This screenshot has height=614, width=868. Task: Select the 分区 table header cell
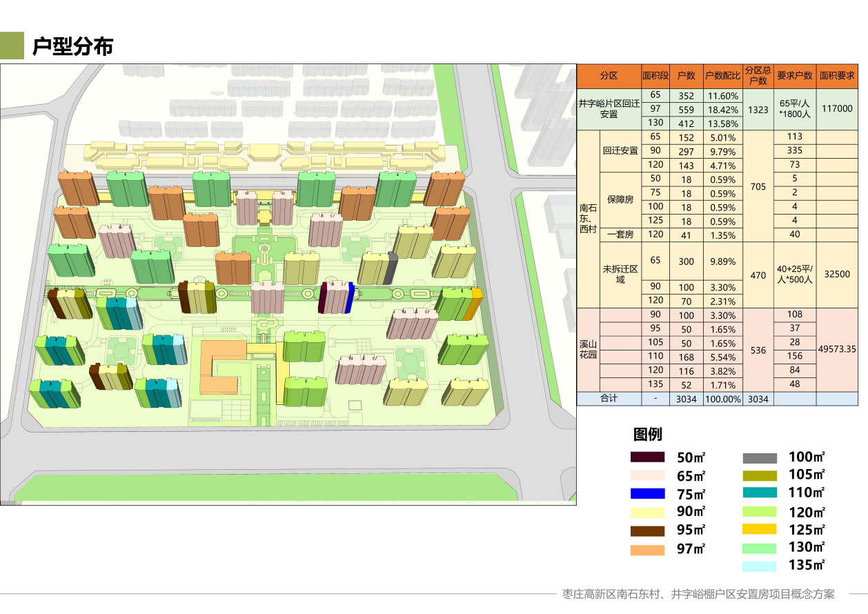pyautogui.click(x=609, y=76)
